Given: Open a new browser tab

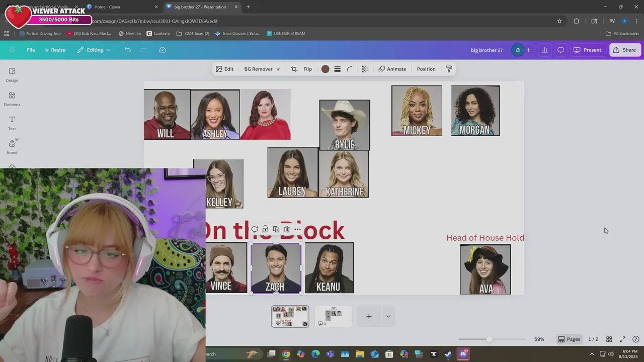Looking at the screenshot, I should pos(248,7).
